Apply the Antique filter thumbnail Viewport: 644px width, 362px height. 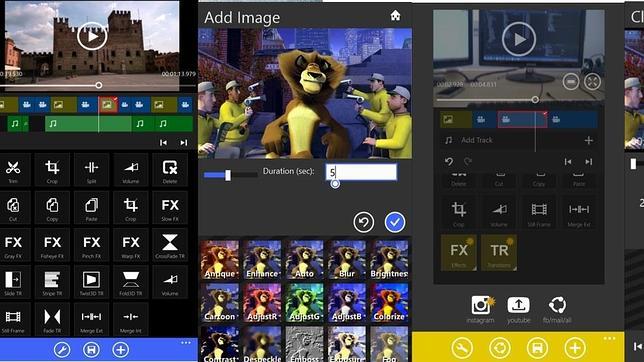click(x=220, y=260)
